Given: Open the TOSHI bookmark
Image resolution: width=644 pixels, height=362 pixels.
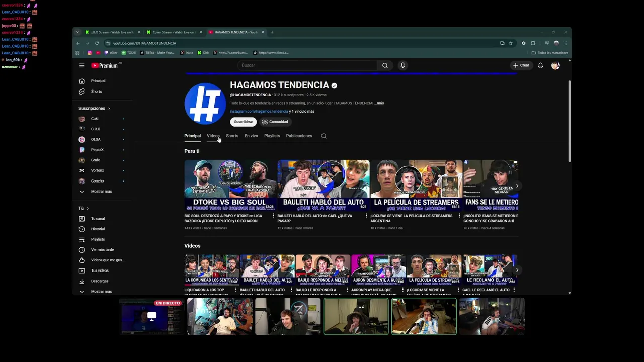Looking at the screenshot, I should tap(128, 53).
